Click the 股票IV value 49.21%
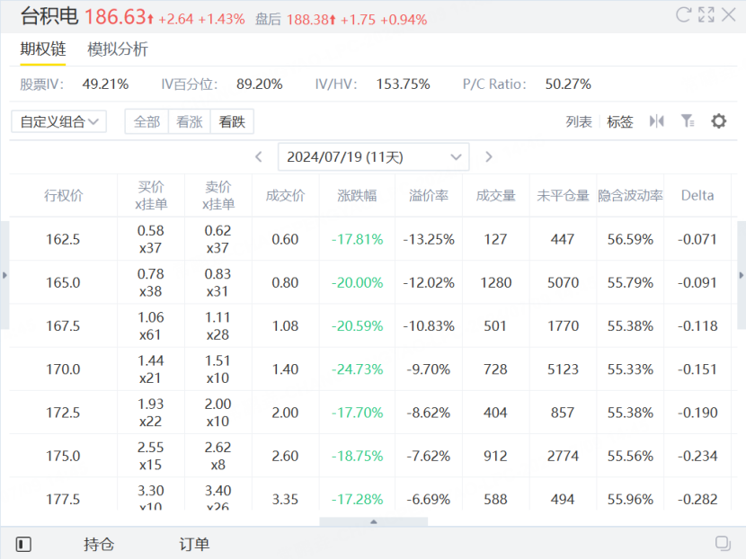746x560 pixels. click(105, 84)
